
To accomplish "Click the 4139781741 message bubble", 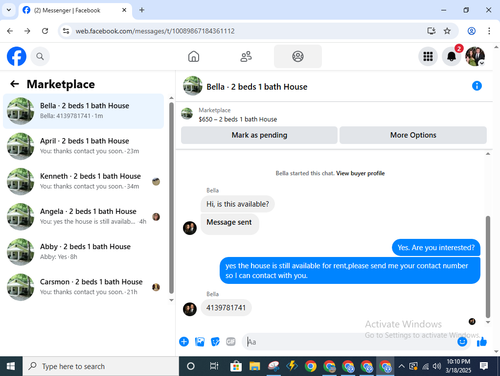I will (x=226, y=308).
